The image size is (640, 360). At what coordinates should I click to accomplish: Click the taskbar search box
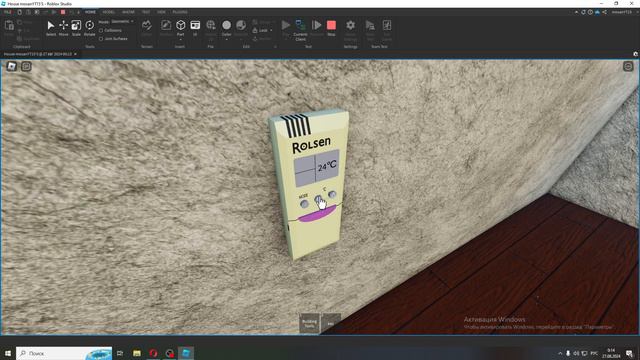(x=64, y=353)
